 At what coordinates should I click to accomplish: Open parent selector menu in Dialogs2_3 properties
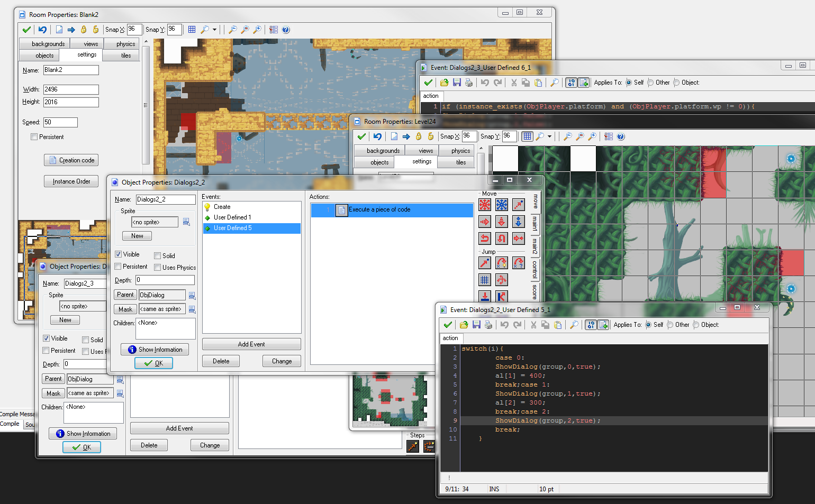point(120,379)
